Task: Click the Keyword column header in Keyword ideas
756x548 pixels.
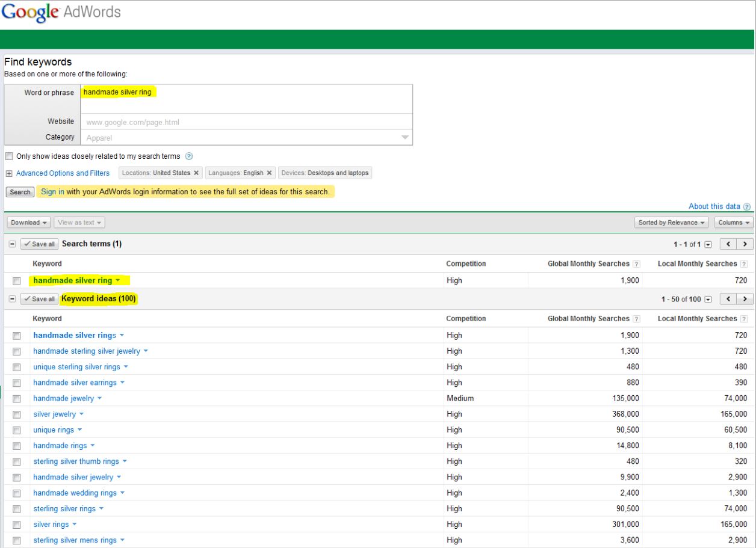Action: point(48,319)
